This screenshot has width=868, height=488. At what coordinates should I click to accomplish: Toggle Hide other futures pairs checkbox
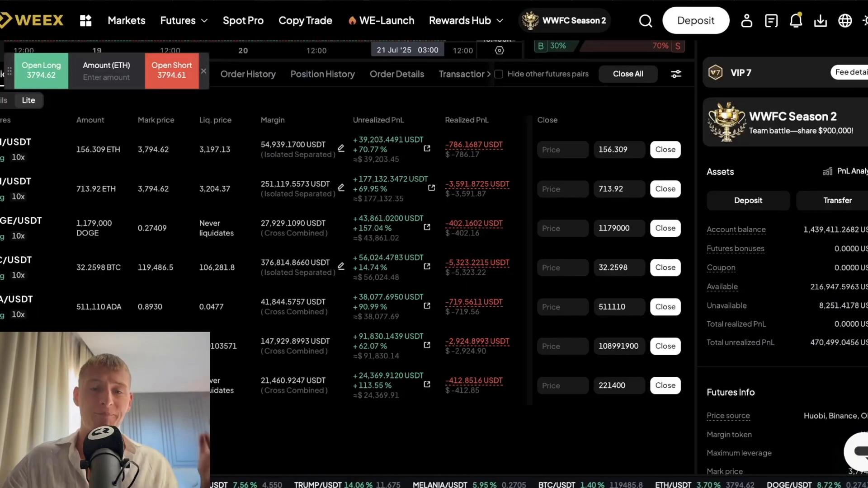point(499,74)
